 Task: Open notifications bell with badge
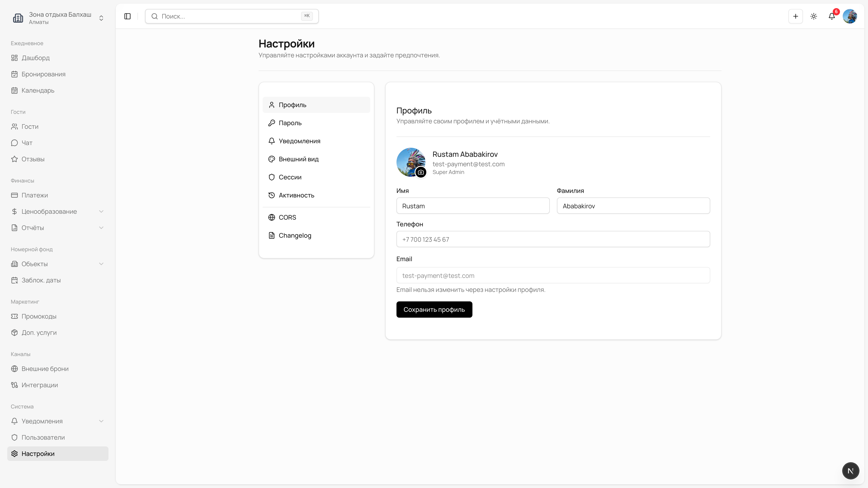point(832,16)
